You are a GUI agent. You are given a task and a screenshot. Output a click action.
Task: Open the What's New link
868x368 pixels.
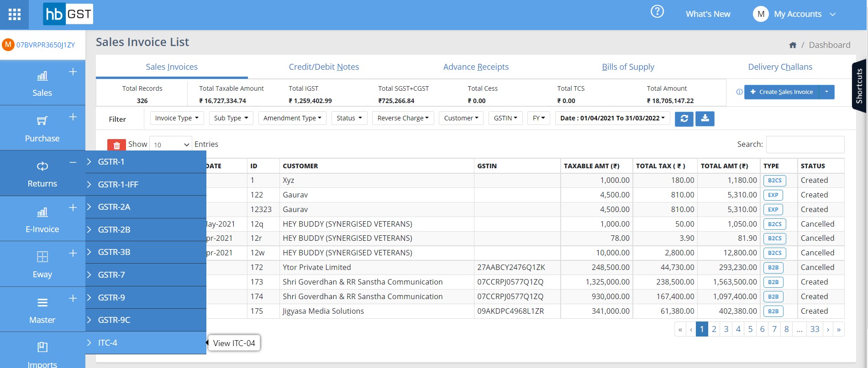(x=708, y=14)
